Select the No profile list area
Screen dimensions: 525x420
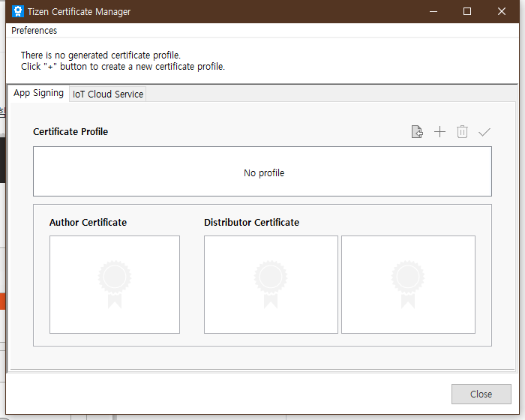coord(262,171)
